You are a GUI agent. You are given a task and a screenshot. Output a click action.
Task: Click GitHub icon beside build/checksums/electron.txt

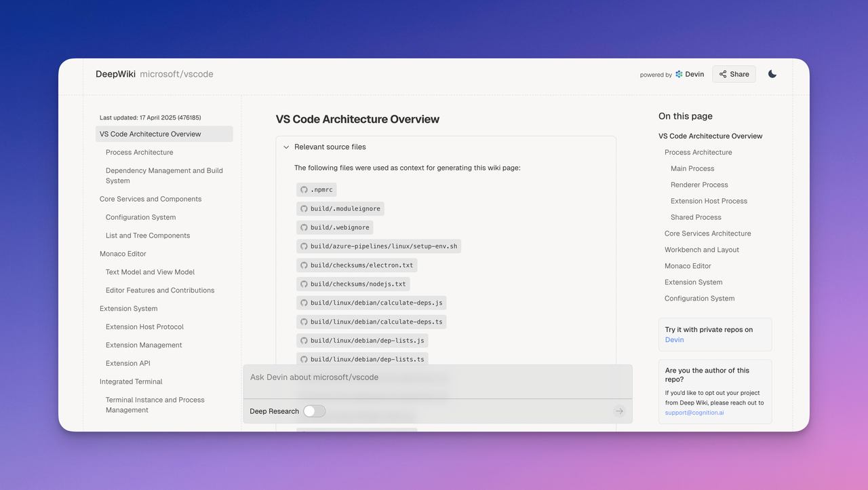tap(304, 265)
